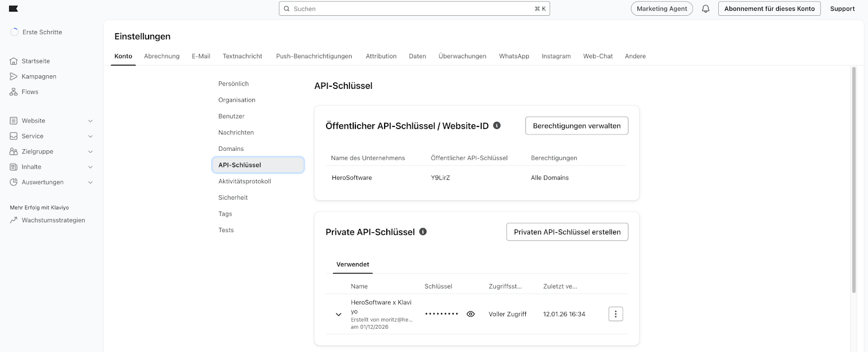Focus the Suchen search field

pyautogui.click(x=414, y=9)
